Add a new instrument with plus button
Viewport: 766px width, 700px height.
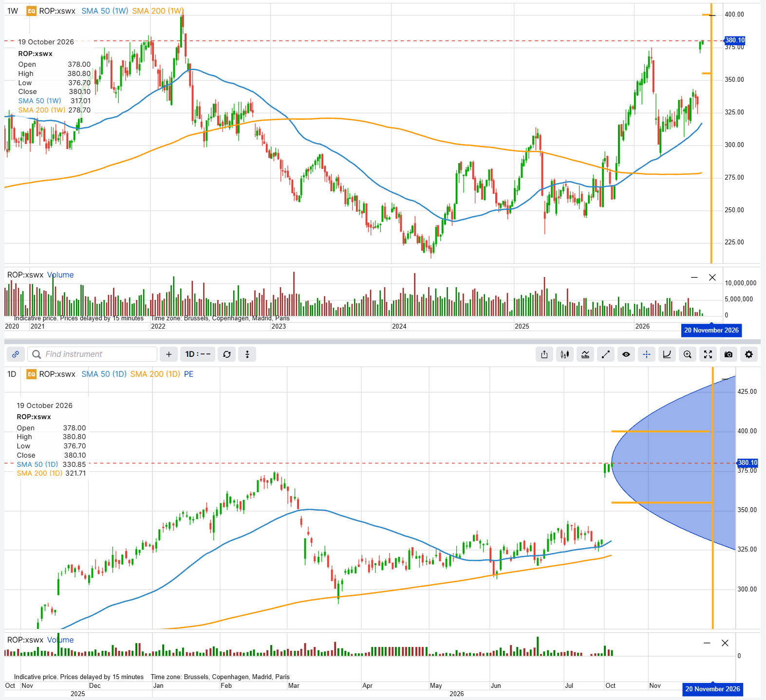click(169, 354)
